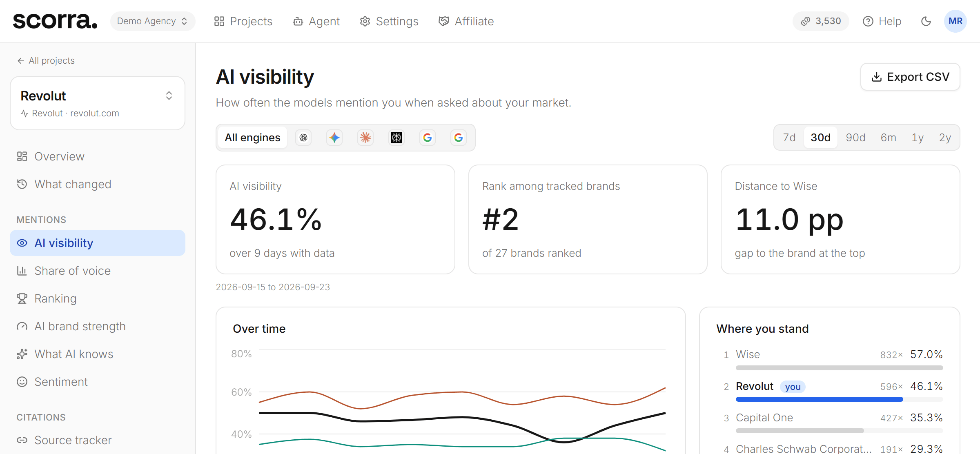Open Share of voice in sidebar
Screen dimensions: 980x454
pos(98,271)
